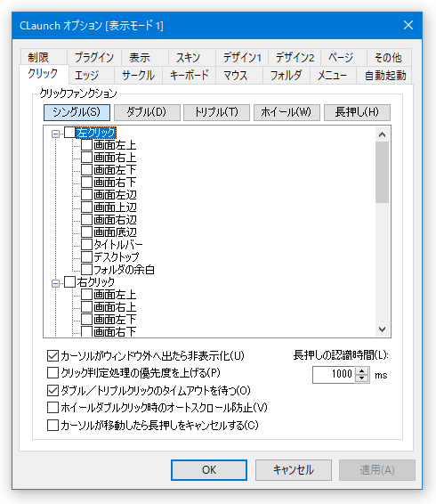Check 画面左上 under 左クリック
The image size is (436, 504).
[x=86, y=145]
